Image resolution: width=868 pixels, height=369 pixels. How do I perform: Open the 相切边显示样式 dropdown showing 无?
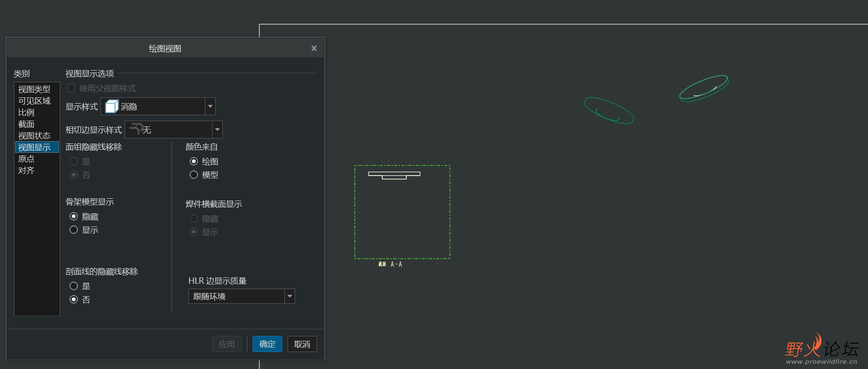click(174, 130)
